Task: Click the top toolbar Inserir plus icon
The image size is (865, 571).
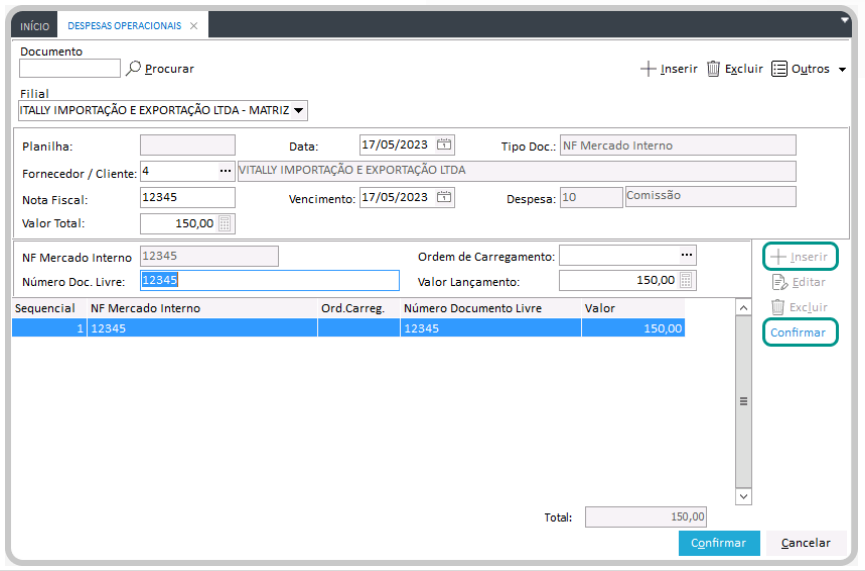Action: 648,69
